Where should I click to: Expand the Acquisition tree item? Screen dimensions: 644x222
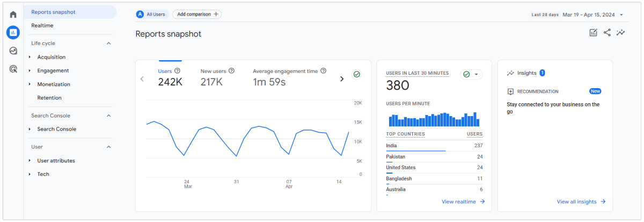click(x=30, y=57)
